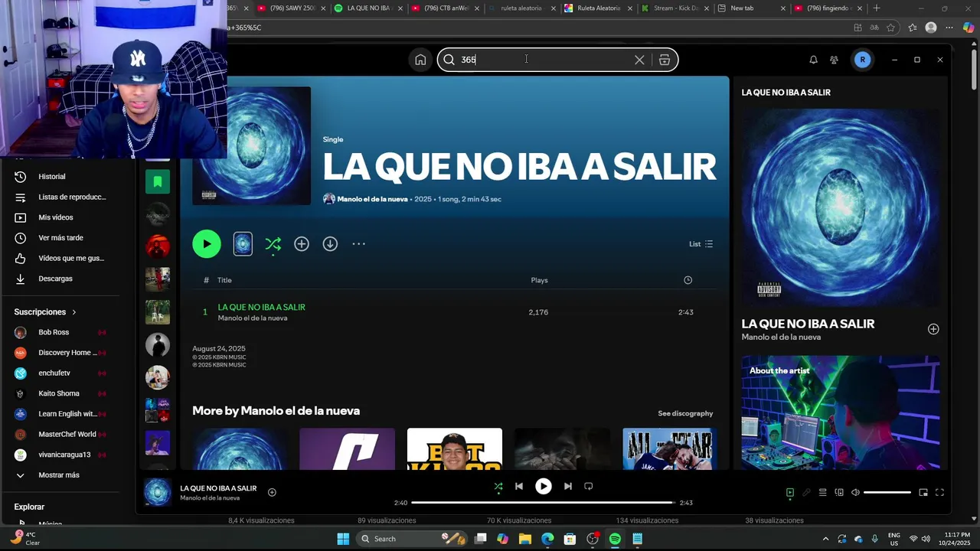
Task: Toggle smart shuffle beside the album preview
Action: tap(273, 244)
